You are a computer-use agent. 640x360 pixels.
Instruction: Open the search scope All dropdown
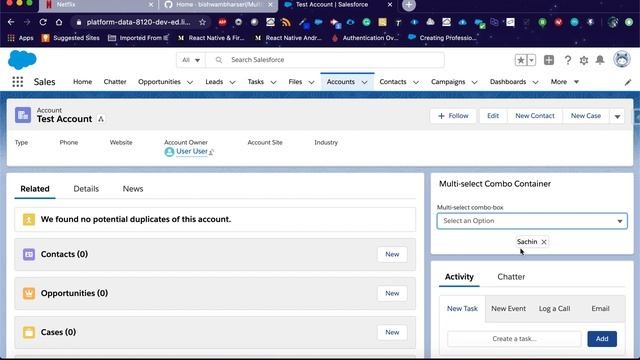(191, 60)
